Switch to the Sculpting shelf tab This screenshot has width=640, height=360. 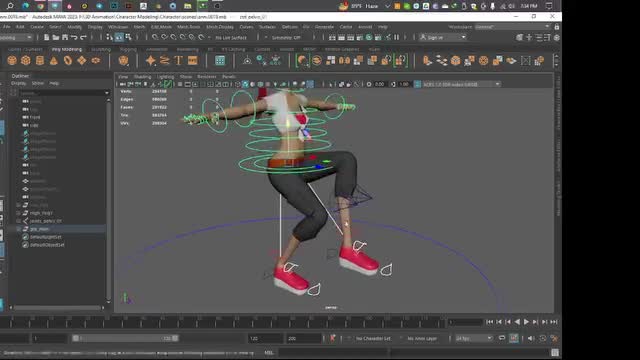(101, 49)
